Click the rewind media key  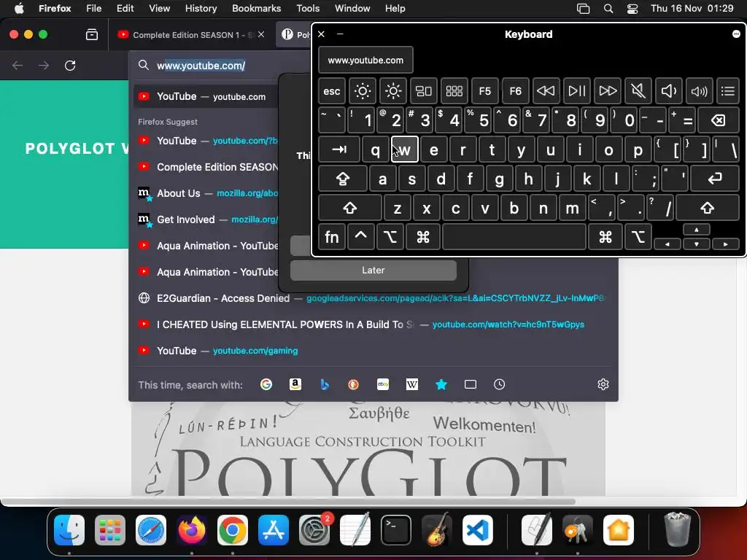[x=546, y=91]
